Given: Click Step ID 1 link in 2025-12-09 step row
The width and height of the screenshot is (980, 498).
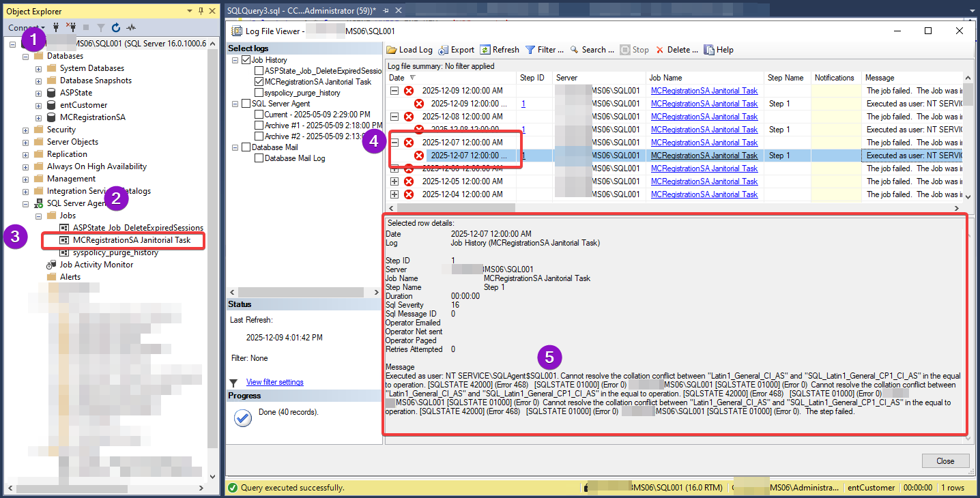Looking at the screenshot, I should coord(523,104).
